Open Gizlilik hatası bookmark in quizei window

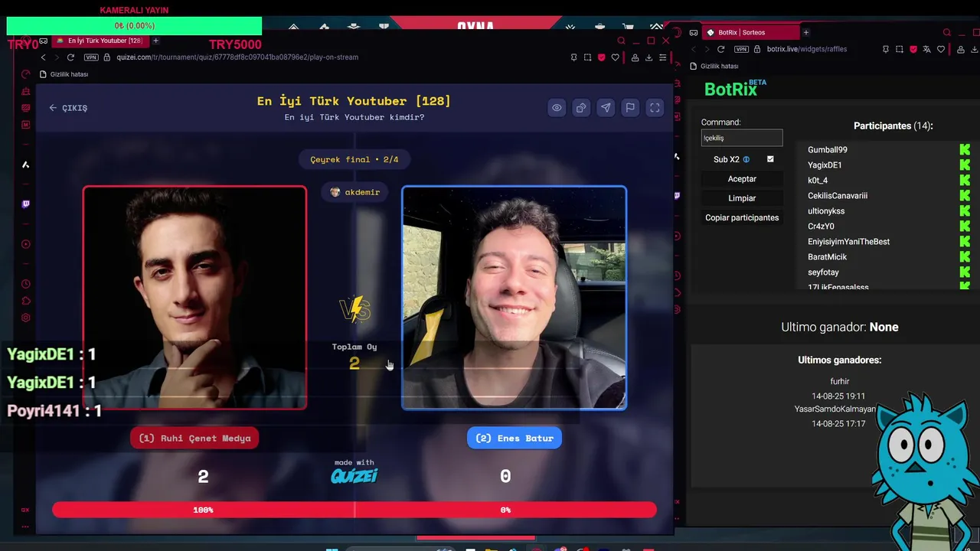pyautogui.click(x=64, y=74)
